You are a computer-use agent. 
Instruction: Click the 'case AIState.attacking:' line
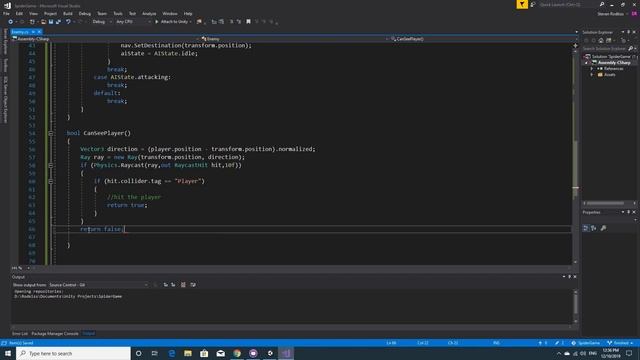coord(132,77)
